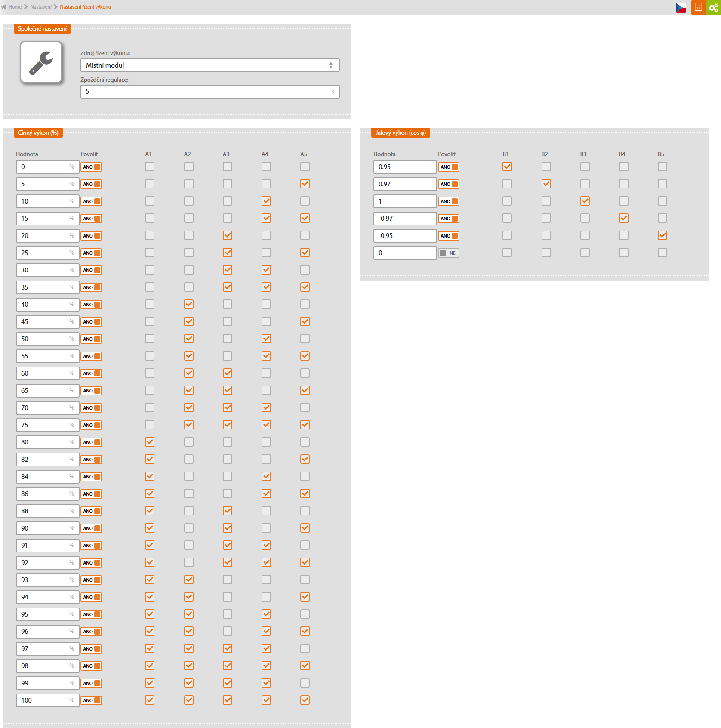Uncheck the B1 box for 0.95 row
Image resolution: width=721 pixels, height=728 pixels.
tap(507, 167)
